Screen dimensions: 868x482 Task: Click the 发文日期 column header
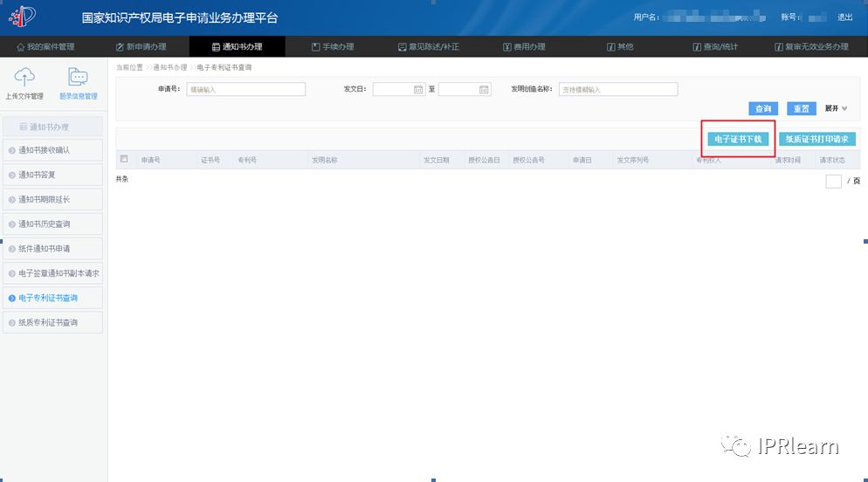tap(437, 160)
